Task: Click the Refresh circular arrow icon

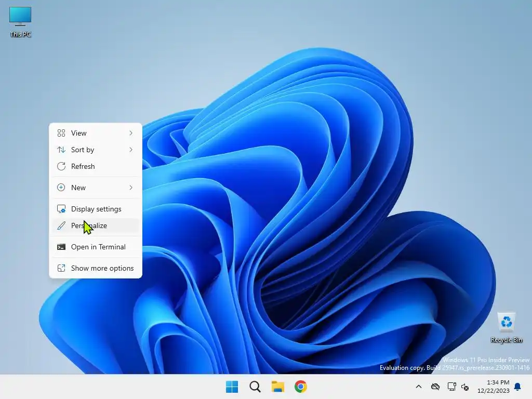Action: [61, 166]
